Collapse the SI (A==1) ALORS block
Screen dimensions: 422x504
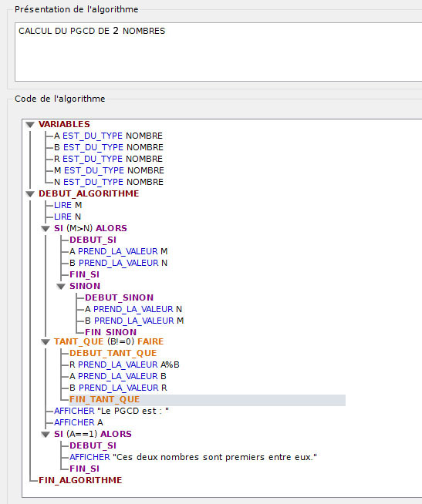point(46,435)
